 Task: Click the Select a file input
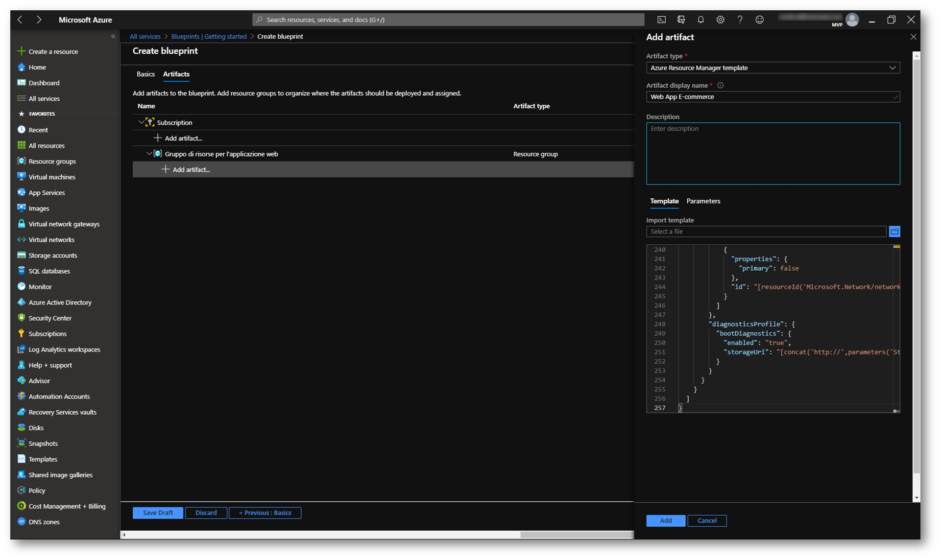766,232
